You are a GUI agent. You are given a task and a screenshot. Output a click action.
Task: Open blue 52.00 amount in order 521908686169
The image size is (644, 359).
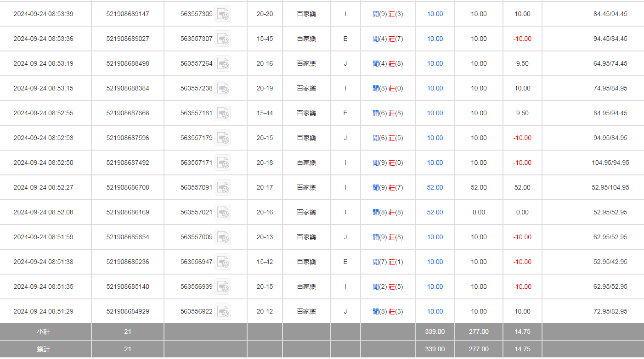click(435, 213)
